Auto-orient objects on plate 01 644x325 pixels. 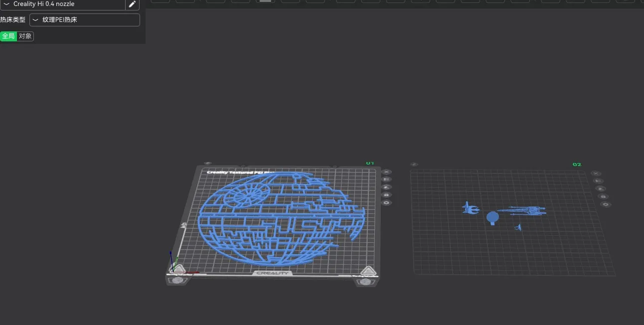[387, 187]
